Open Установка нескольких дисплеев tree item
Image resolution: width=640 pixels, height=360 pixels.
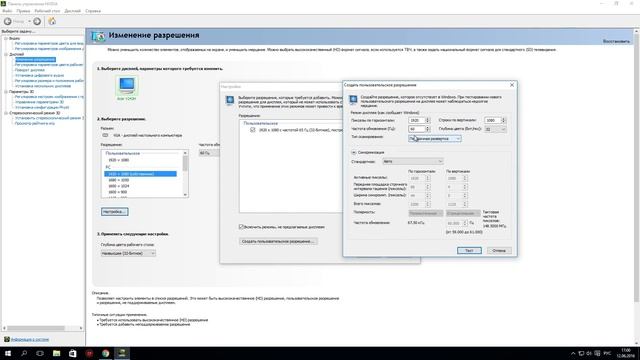click(43, 86)
